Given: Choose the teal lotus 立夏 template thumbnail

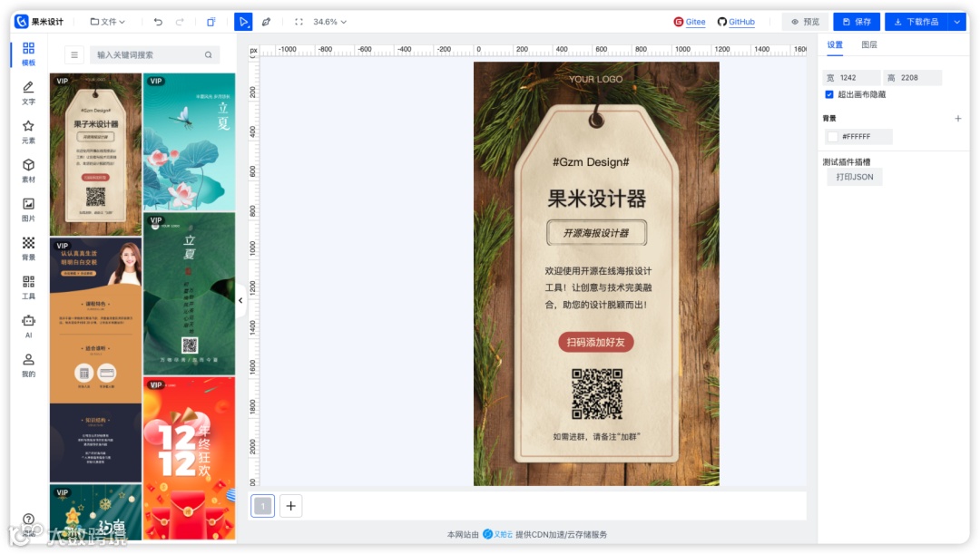Looking at the screenshot, I should pos(190,141).
